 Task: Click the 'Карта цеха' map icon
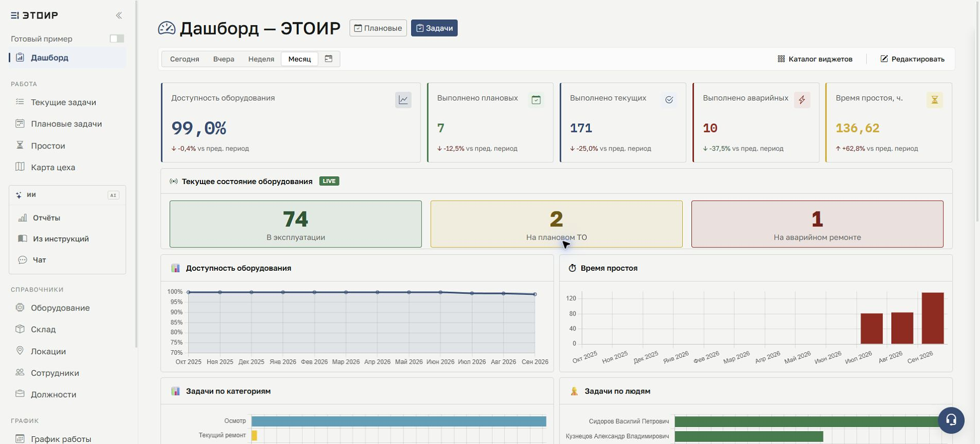[x=20, y=167]
